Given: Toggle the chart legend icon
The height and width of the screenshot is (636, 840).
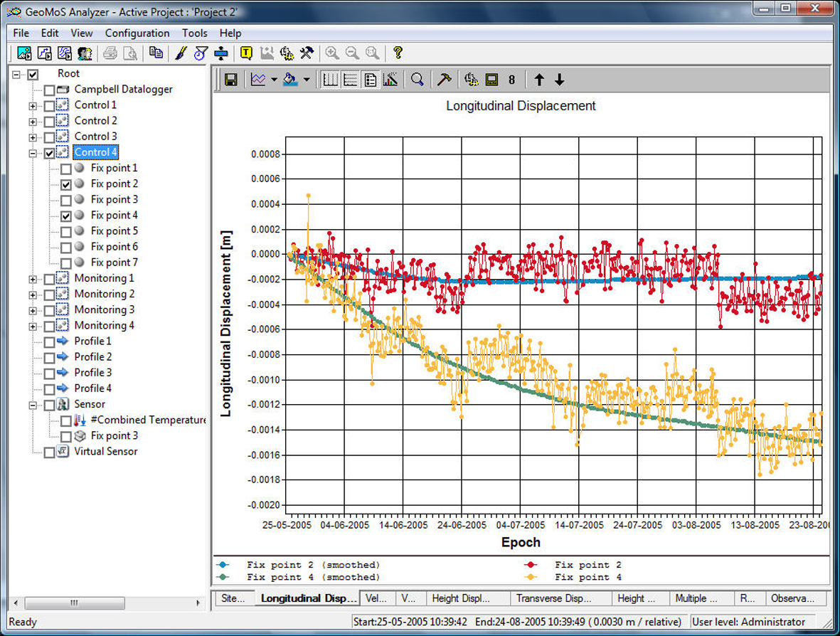Looking at the screenshot, I should (370, 80).
